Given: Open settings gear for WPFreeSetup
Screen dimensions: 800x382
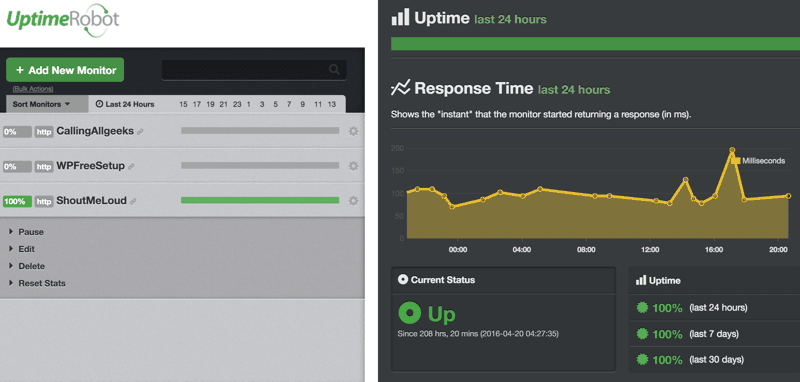Looking at the screenshot, I should [x=353, y=166].
